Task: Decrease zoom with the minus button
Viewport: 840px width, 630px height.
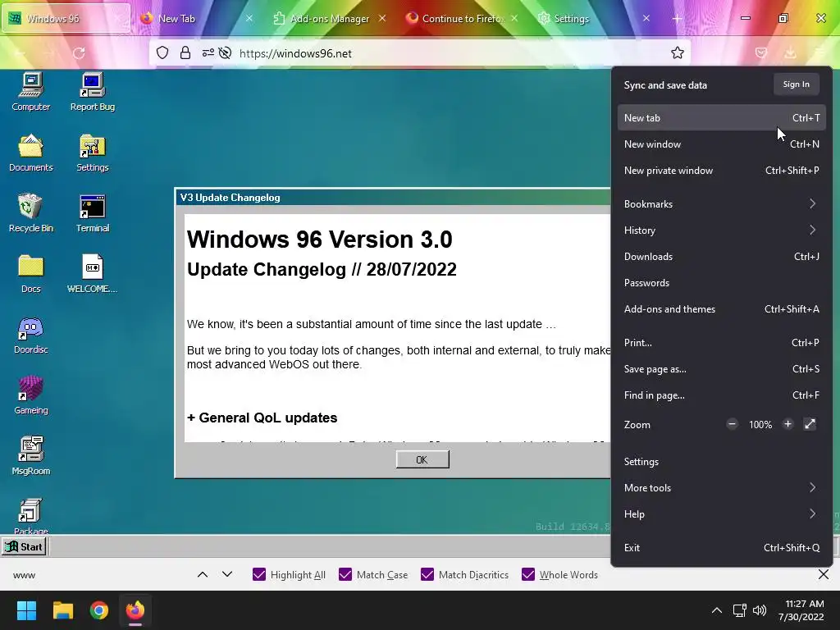Action: point(732,424)
